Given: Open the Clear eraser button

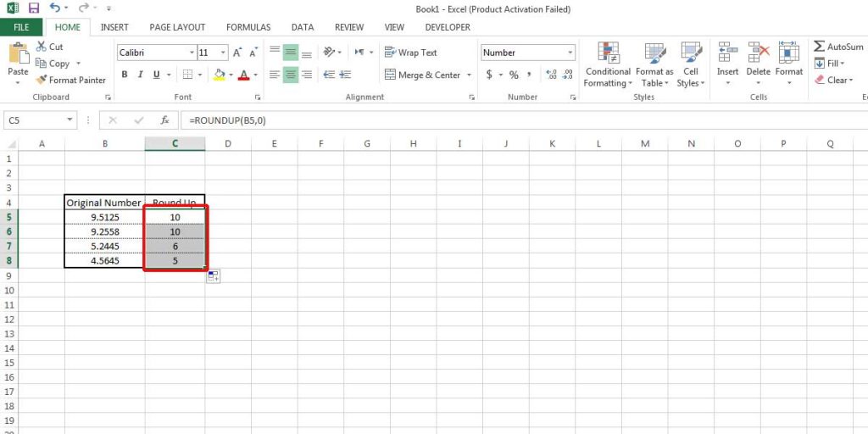Looking at the screenshot, I should (x=833, y=81).
